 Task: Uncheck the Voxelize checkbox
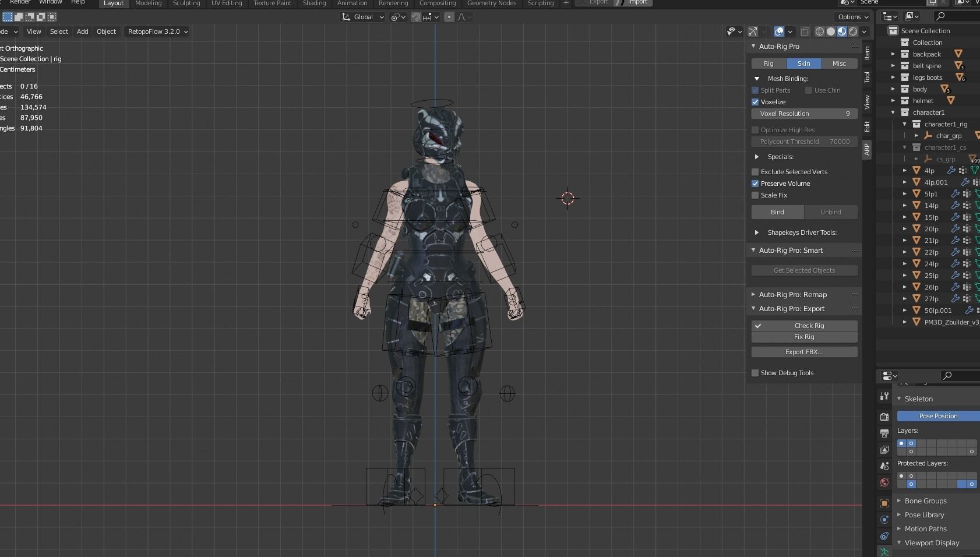pos(755,102)
